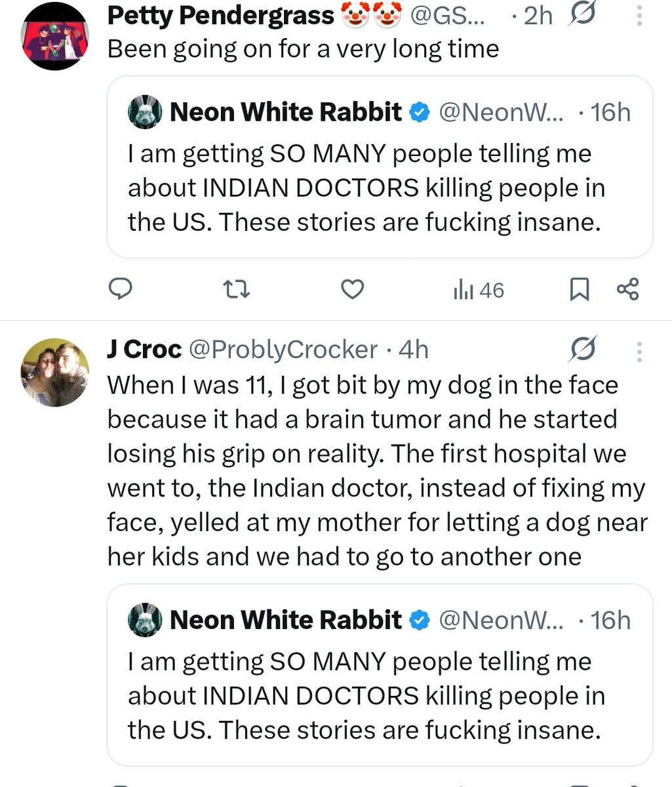
Task: Reply to Petty Pendergrass's post
Action: tap(121, 289)
